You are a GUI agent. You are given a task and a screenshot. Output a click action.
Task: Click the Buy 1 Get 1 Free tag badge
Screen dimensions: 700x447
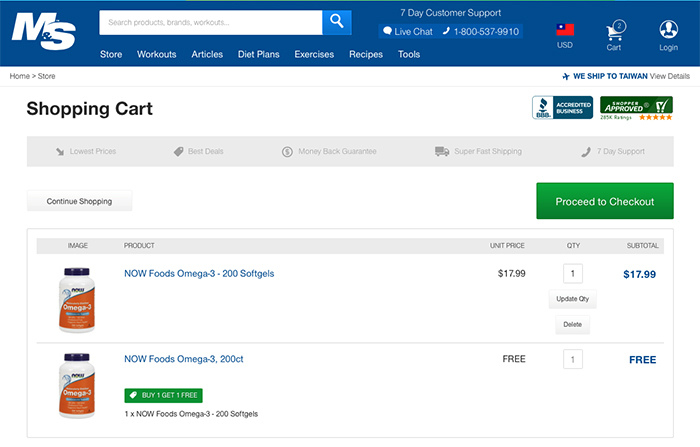pyautogui.click(x=163, y=395)
